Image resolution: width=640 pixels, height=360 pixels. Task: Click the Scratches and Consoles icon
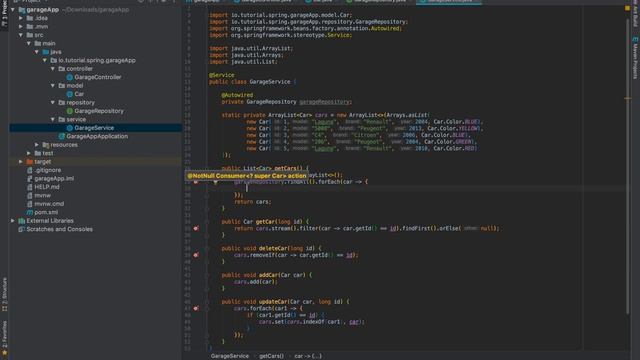click(22, 229)
